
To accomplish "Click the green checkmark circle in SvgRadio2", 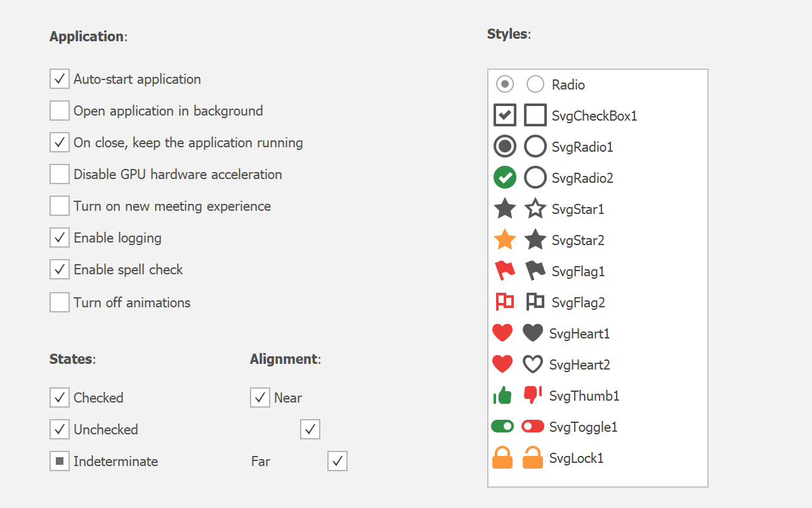I will click(x=505, y=178).
